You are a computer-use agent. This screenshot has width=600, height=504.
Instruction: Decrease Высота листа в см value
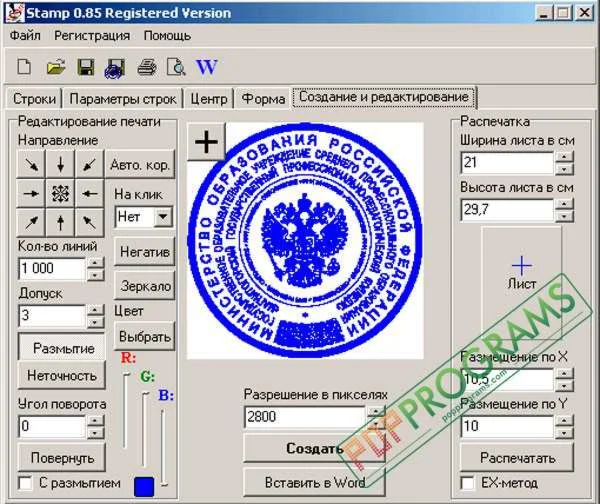[564, 216]
